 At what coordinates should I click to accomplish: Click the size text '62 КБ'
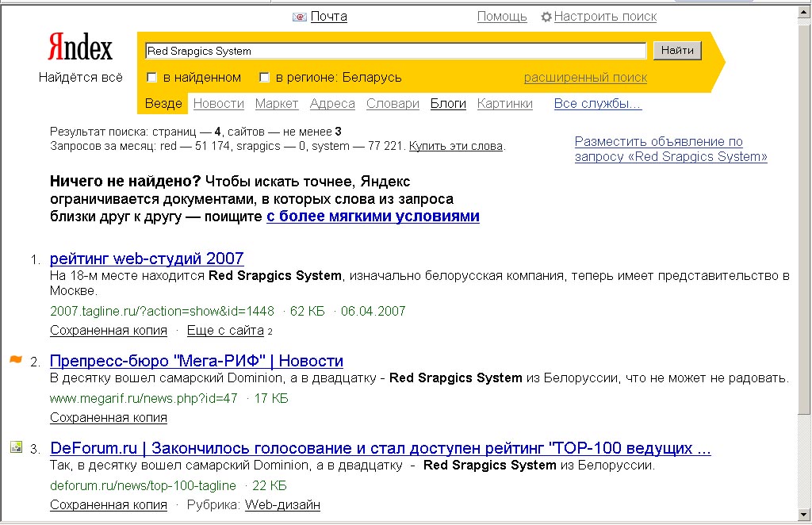coord(307,311)
